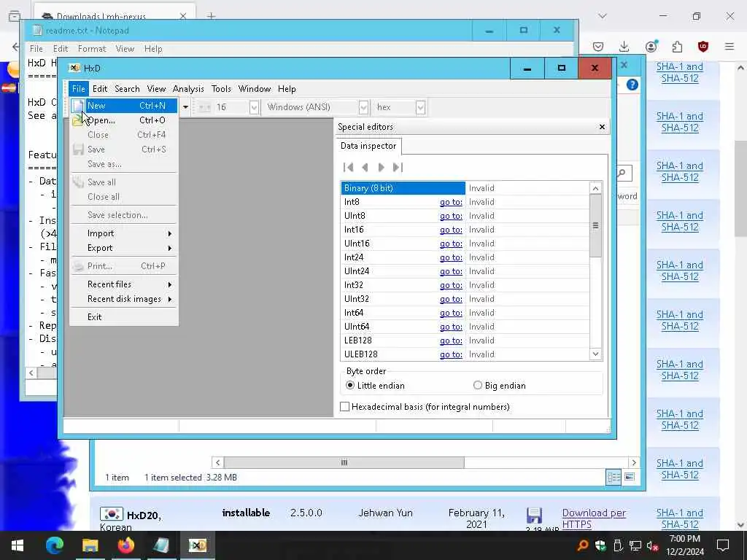Open Microsoft Edge from taskbar
This screenshot has height=560, width=747.
54,545
